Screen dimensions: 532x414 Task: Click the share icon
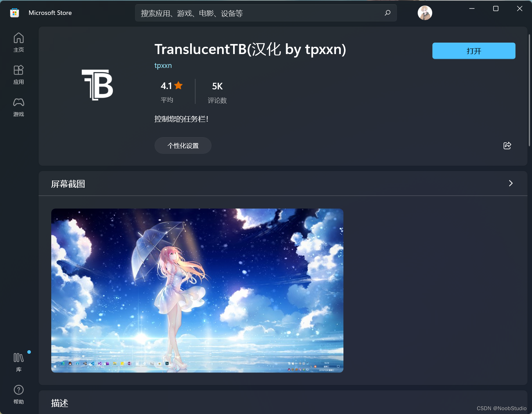tap(507, 146)
